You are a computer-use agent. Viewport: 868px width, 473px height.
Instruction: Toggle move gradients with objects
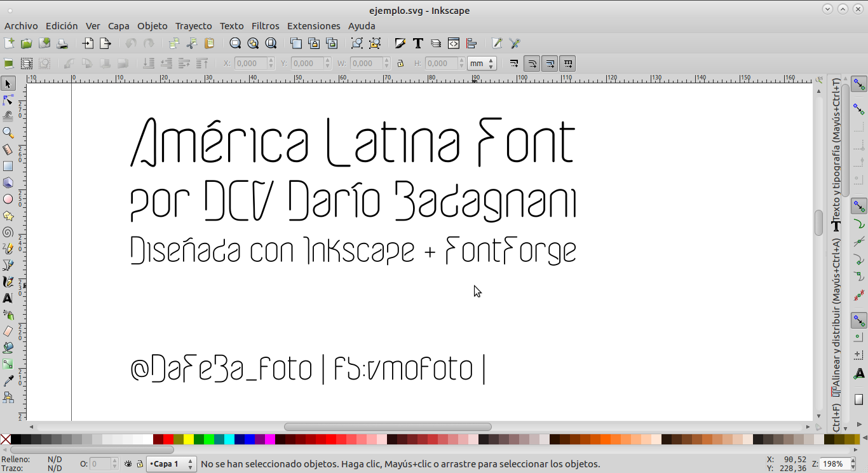pyautogui.click(x=550, y=63)
